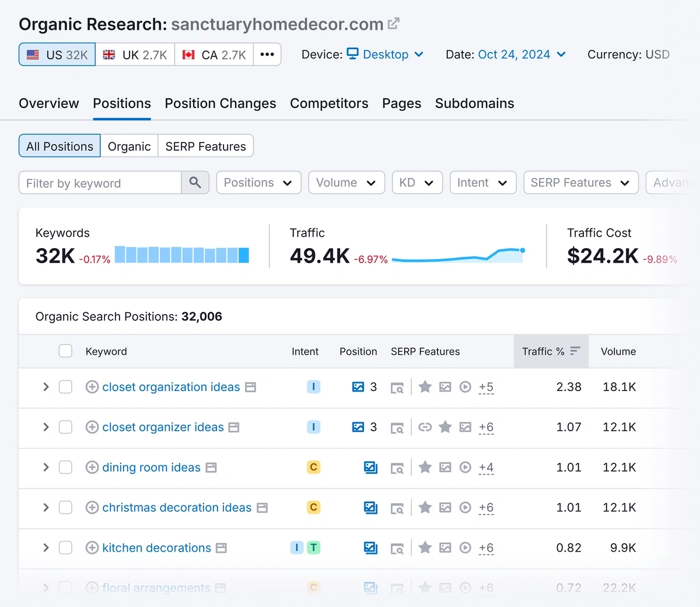This screenshot has width=700, height=607.
Task: Open the SERP Features filter dropdown
Action: pyautogui.click(x=581, y=183)
